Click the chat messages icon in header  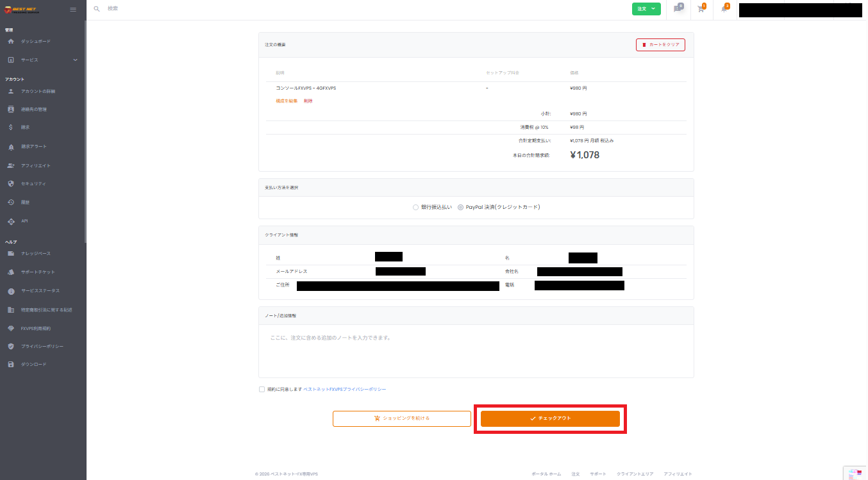pyautogui.click(x=678, y=9)
